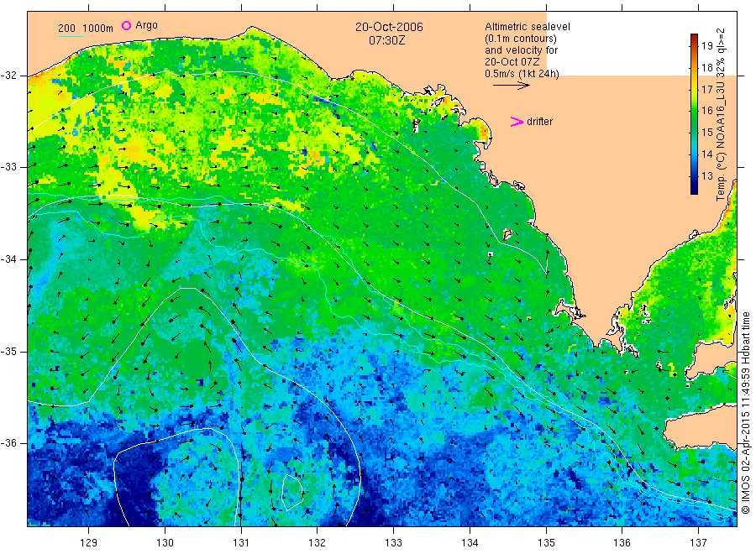This screenshot has width=756, height=554.
Task: Click the 14 value on the color scale
Action: click(706, 154)
